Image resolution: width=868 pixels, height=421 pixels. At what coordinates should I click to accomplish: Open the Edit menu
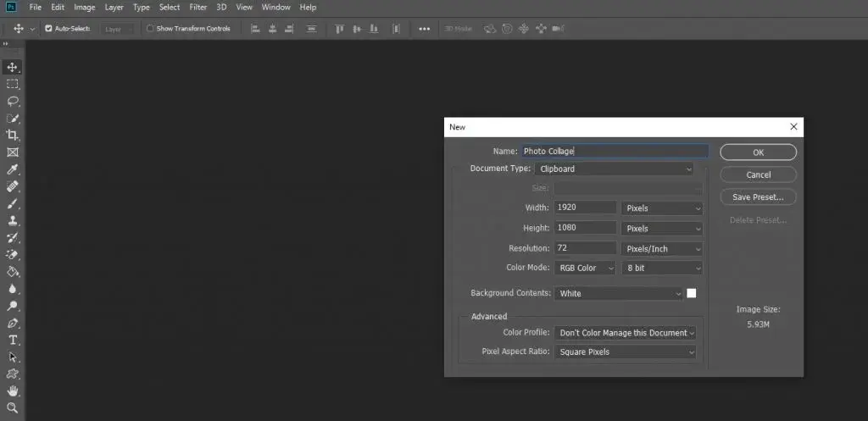pos(58,7)
